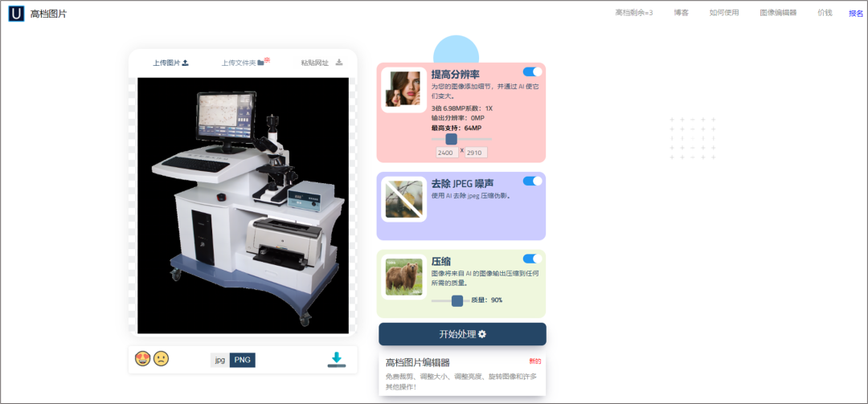Click the width field showing 2400

(x=446, y=153)
